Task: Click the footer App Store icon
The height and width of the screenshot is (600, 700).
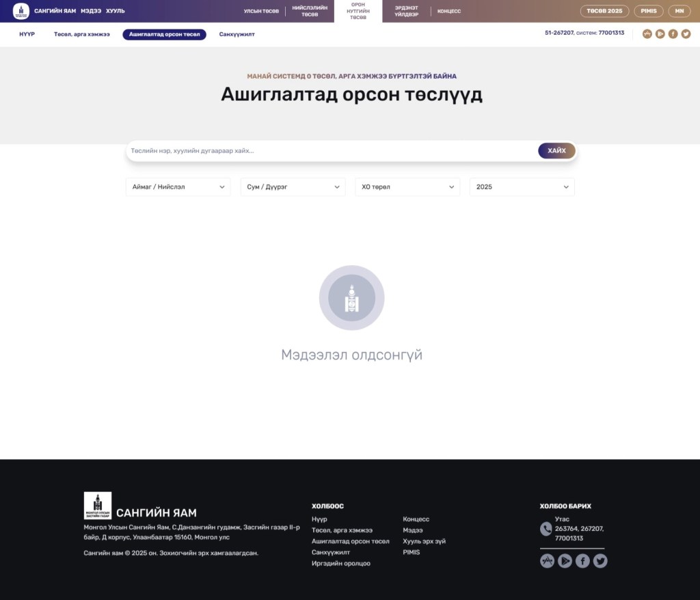Action: (x=547, y=561)
